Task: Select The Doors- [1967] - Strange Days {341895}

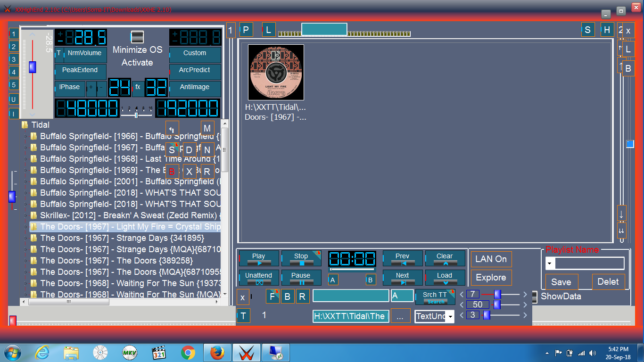Action: [122, 238]
